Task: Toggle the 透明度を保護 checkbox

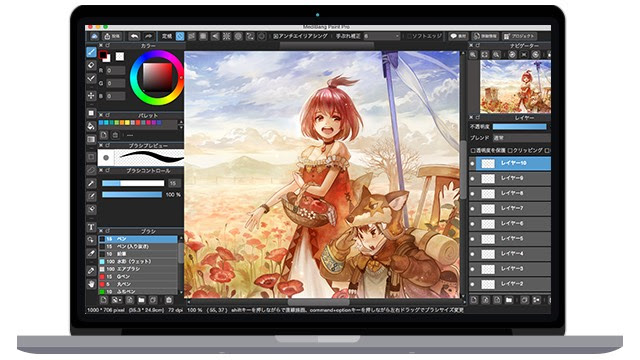Action: 473,151
